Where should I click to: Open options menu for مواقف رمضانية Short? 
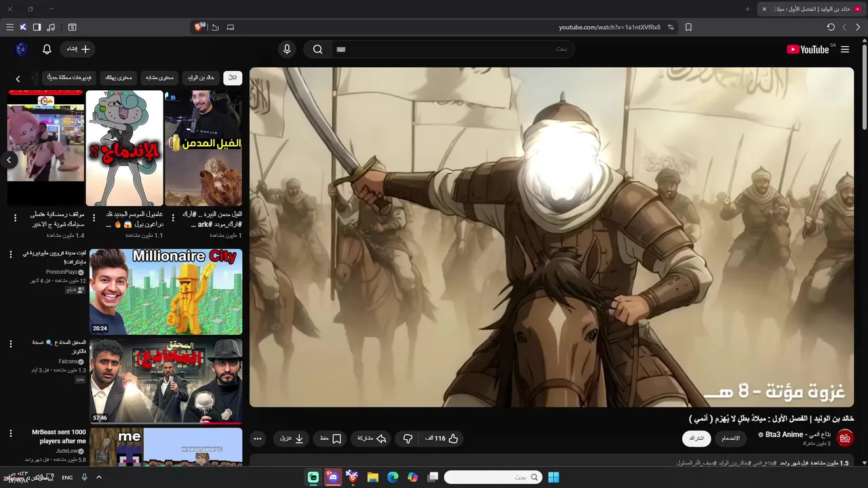tap(16, 218)
